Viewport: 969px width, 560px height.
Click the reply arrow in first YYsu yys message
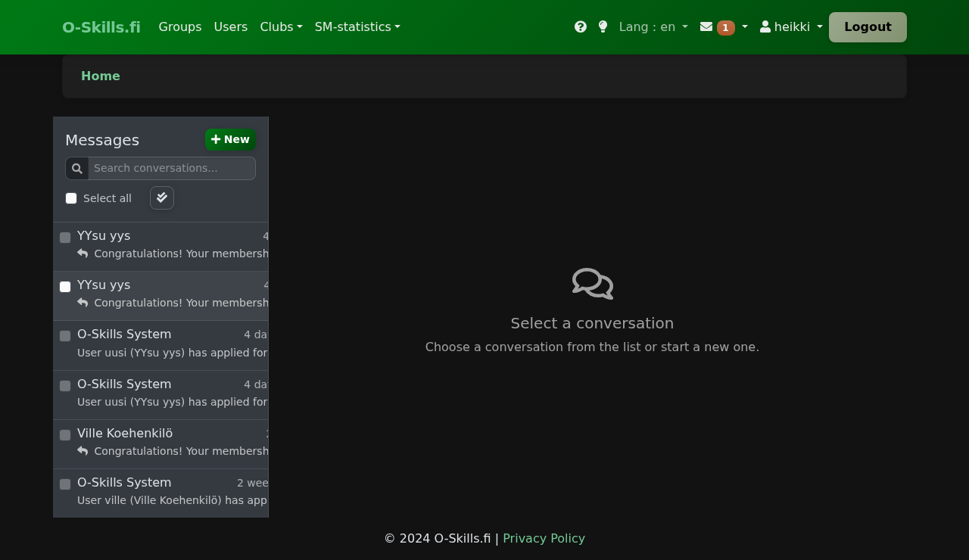point(83,254)
